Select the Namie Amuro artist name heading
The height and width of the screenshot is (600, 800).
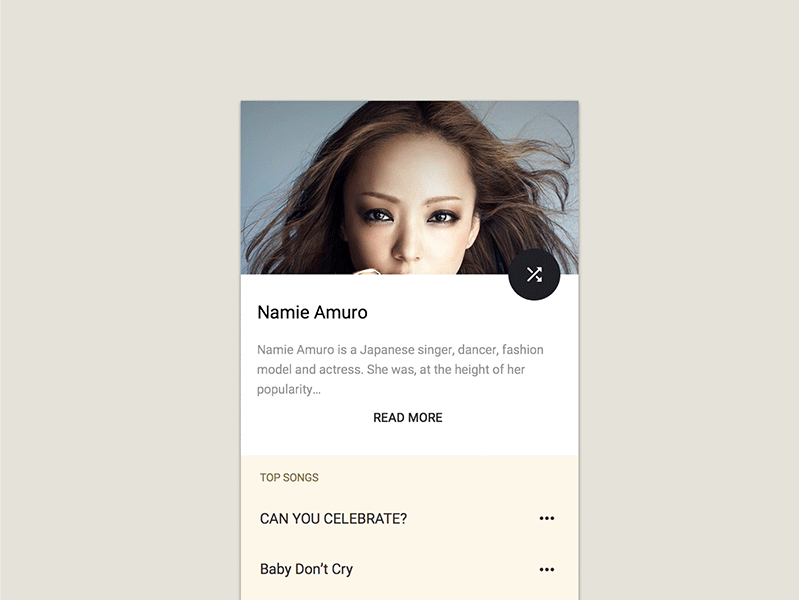click(x=312, y=312)
